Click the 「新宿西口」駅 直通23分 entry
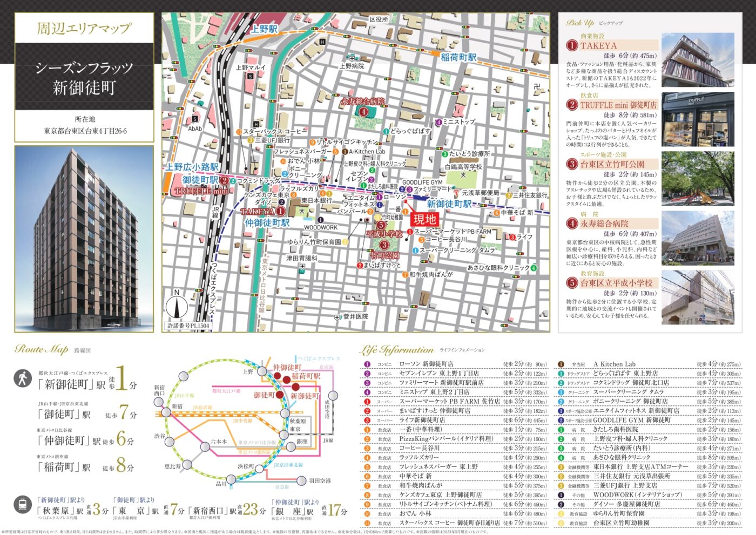This screenshot has height=535, width=756. (227, 510)
